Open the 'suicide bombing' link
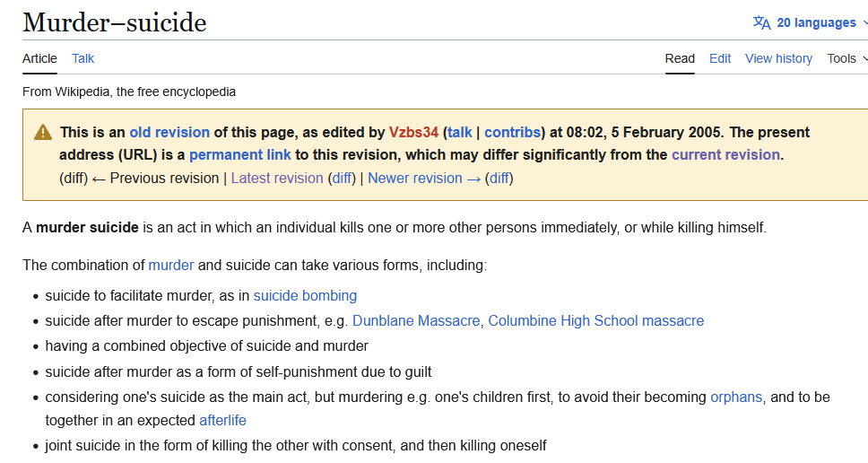The height and width of the screenshot is (463, 868). pyautogui.click(x=305, y=296)
